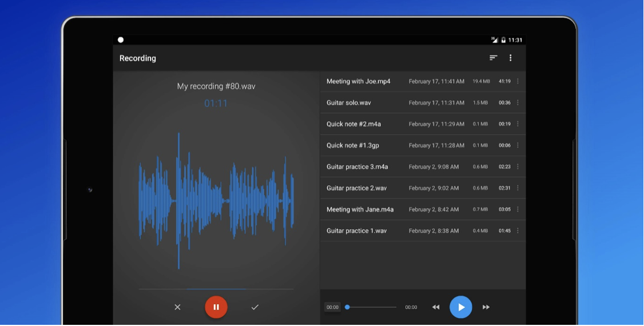Viewport: 644px width, 326px height.
Task: Click the 01:11 recording timer
Action: point(216,104)
